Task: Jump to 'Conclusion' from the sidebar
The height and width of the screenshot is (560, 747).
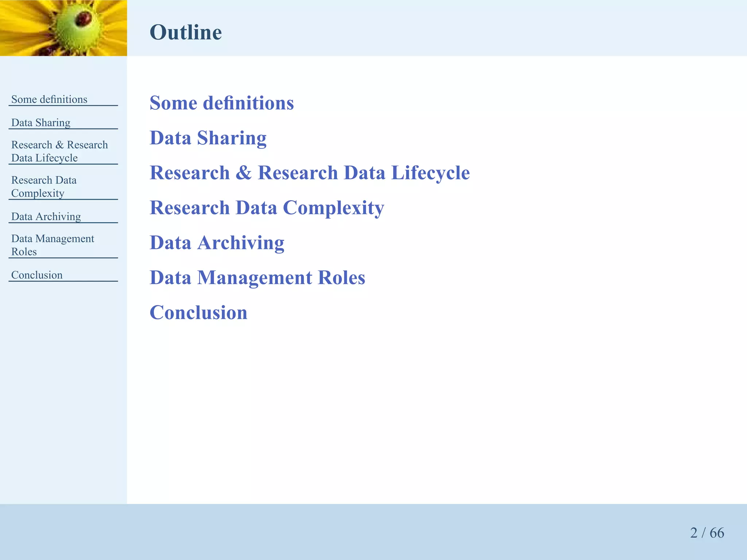Action: pyautogui.click(x=37, y=275)
